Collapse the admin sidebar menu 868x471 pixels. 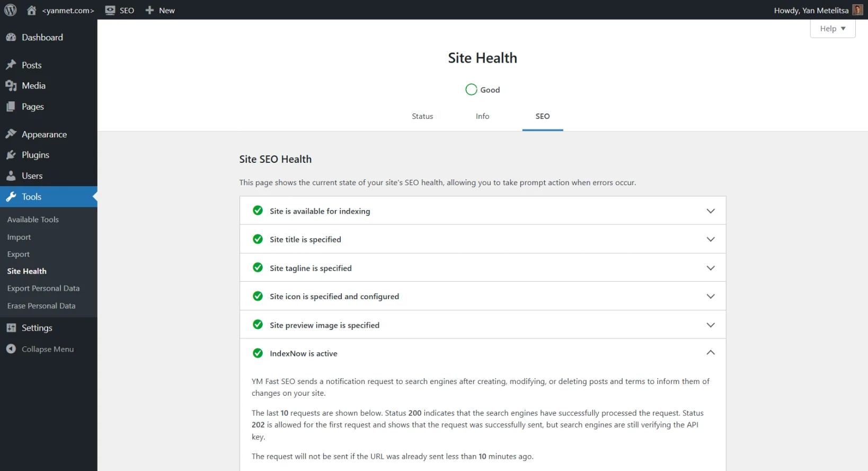click(x=47, y=349)
